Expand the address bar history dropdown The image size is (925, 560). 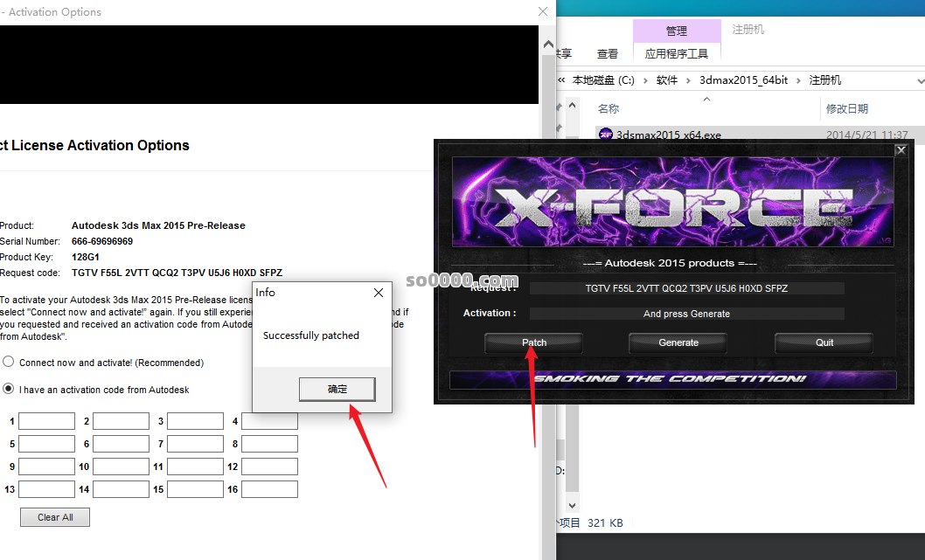[x=920, y=80]
